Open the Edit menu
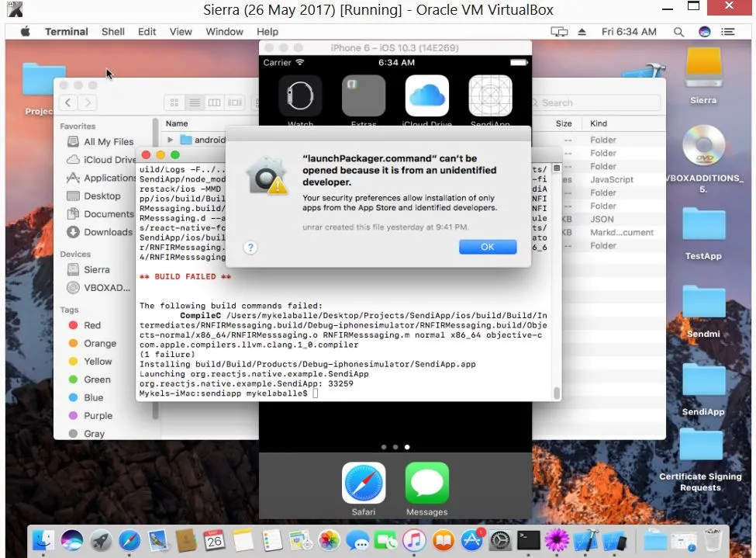This screenshot has height=558, width=756. (147, 32)
